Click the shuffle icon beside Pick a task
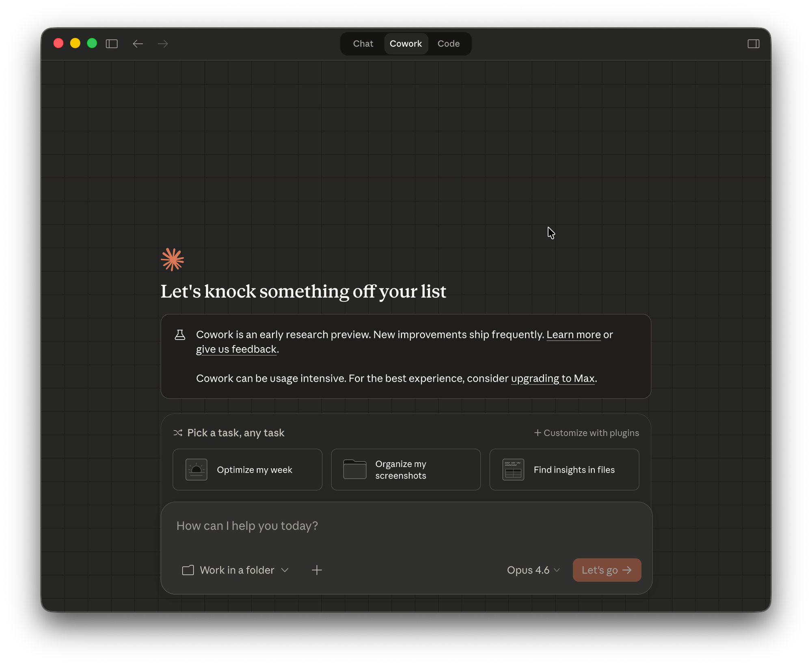 [x=177, y=432]
